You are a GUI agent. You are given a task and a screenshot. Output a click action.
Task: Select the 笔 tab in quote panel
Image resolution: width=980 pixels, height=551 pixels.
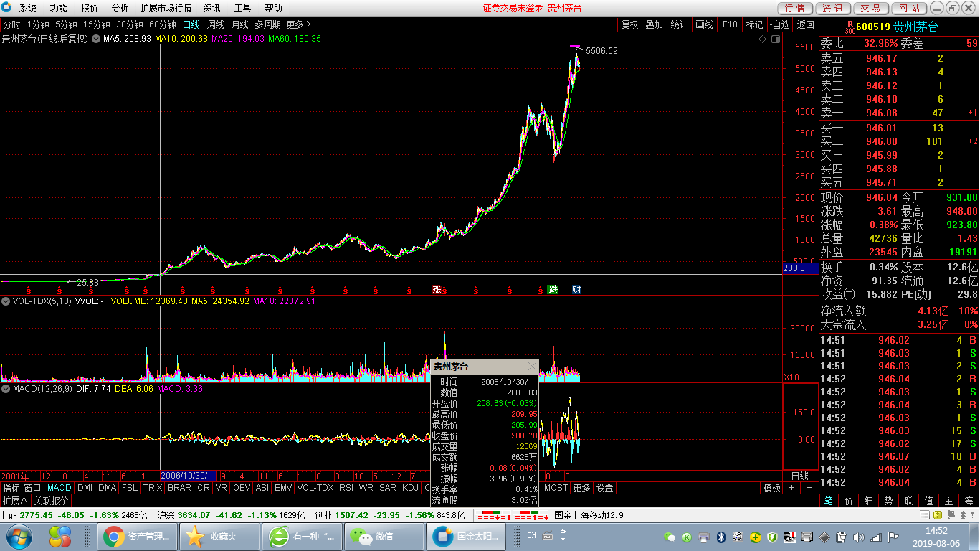(829, 501)
